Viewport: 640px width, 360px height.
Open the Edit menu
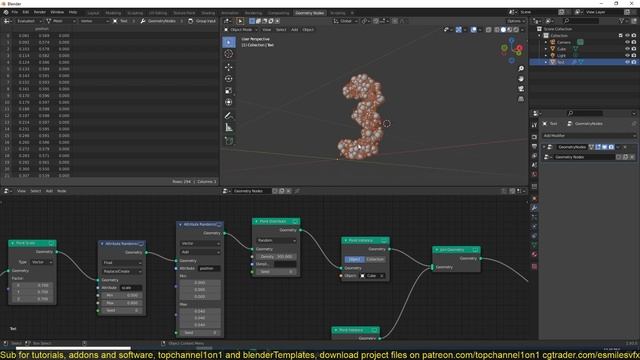pos(26,12)
